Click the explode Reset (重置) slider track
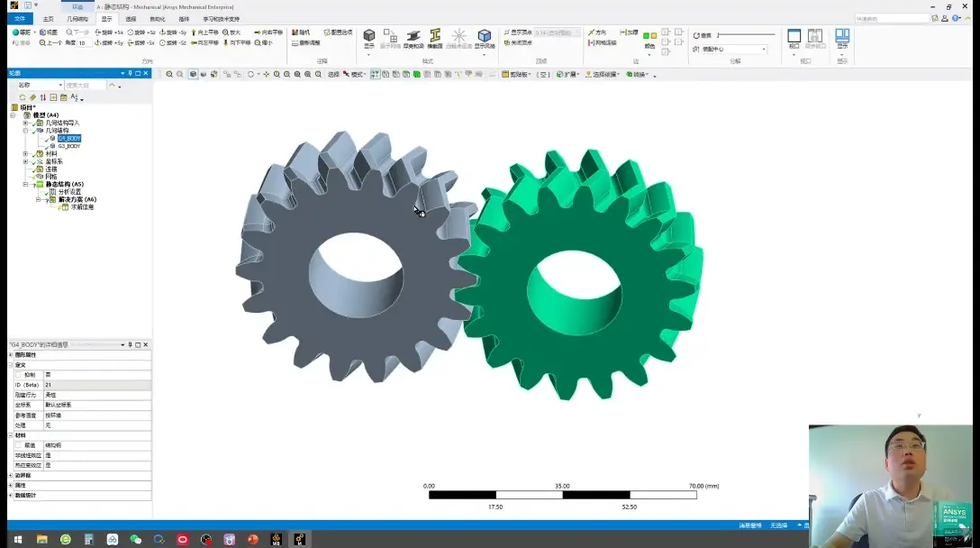980x548 pixels. coord(746,35)
